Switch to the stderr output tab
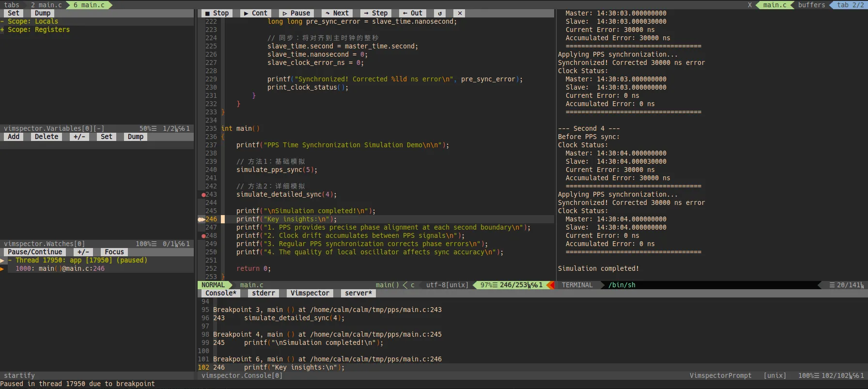 click(x=263, y=293)
